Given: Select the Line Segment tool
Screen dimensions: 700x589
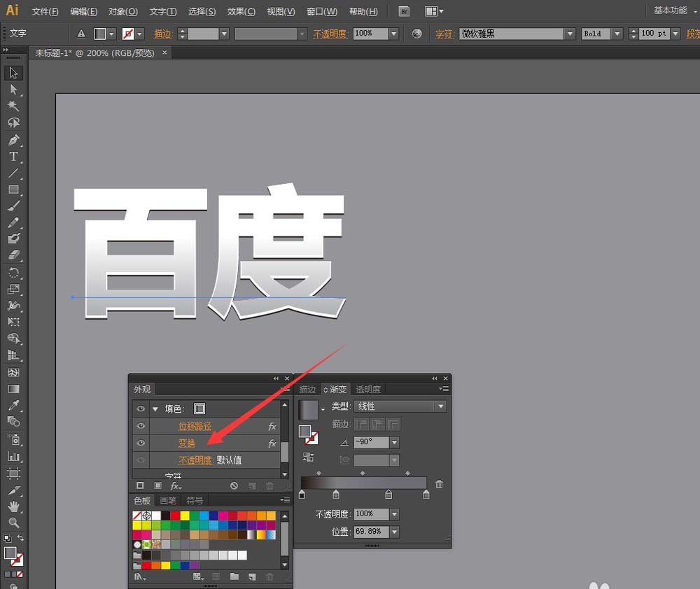Looking at the screenshot, I should (x=13, y=173).
